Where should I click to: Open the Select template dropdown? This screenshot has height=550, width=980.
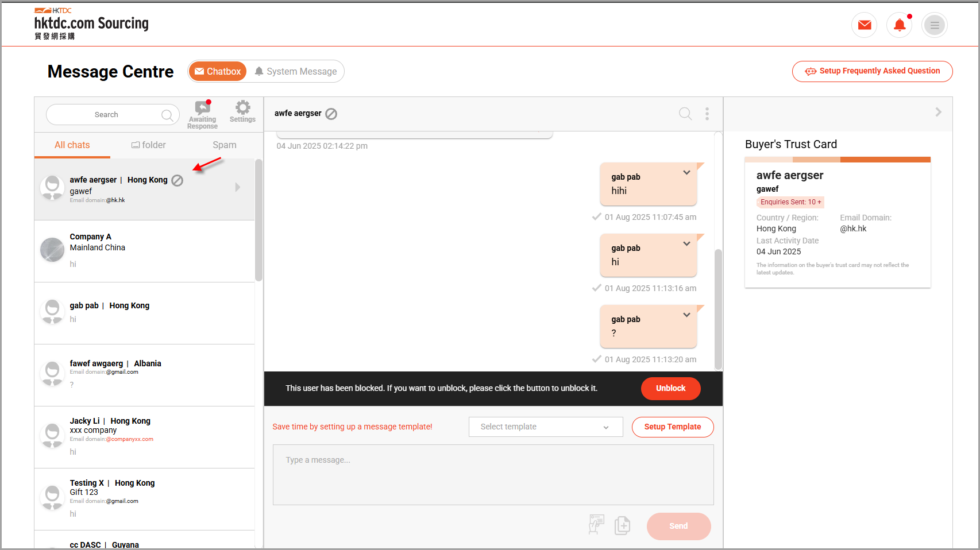click(x=546, y=427)
